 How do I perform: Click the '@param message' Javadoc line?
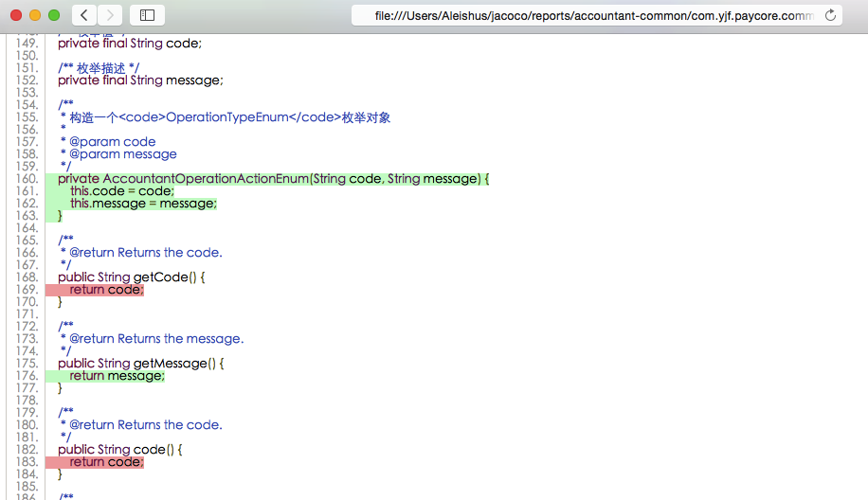click(122, 154)
